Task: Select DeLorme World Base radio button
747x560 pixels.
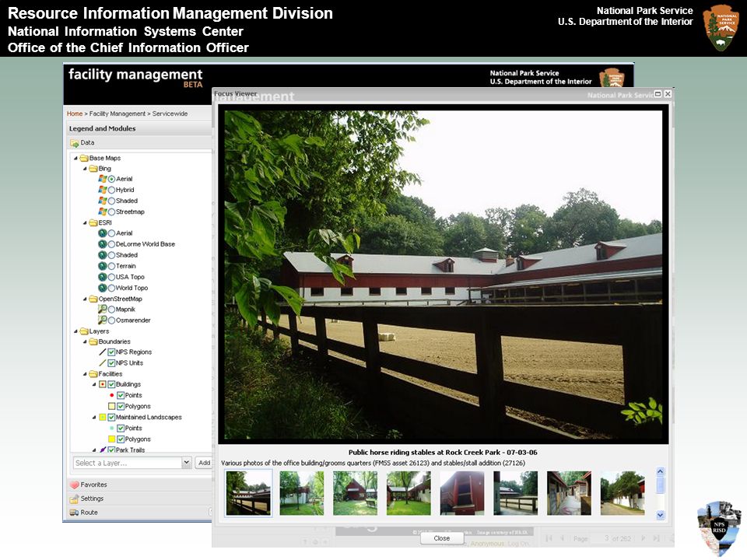Action: coord(111,244)
